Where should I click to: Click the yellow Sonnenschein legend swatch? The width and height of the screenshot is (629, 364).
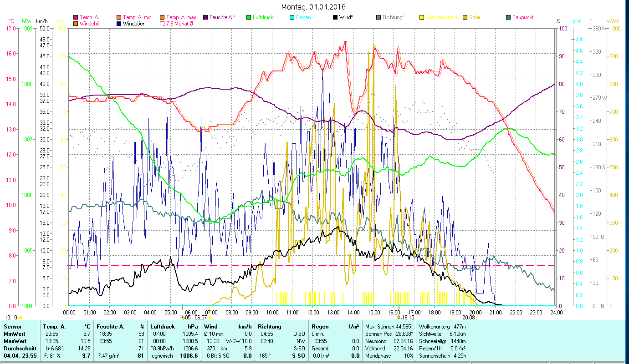(422, 17)
